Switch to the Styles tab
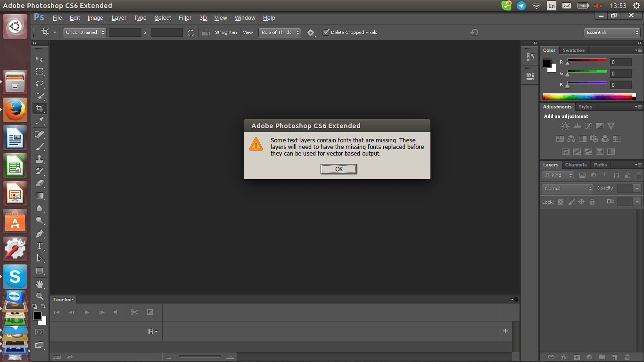Screen dimensions: 644x362 pos(586,107)
